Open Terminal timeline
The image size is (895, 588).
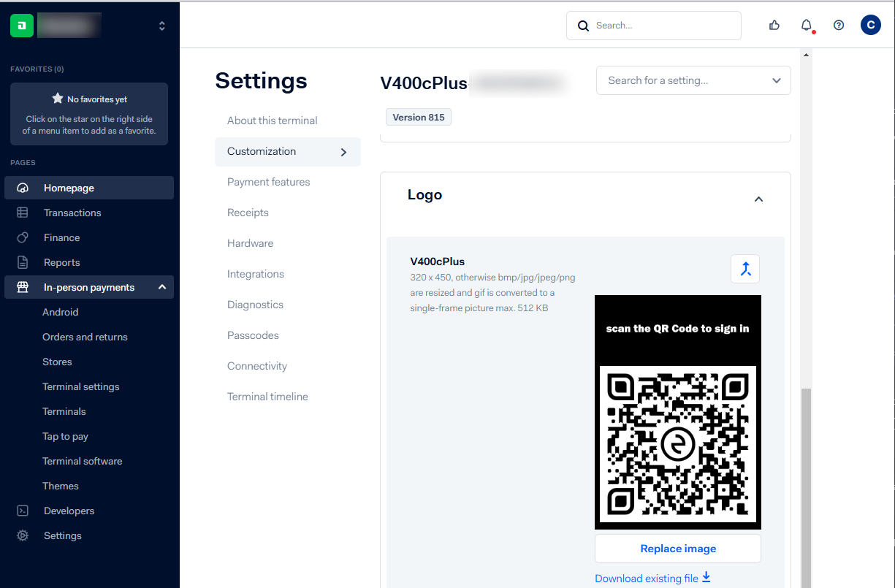[x=267, y=397]
